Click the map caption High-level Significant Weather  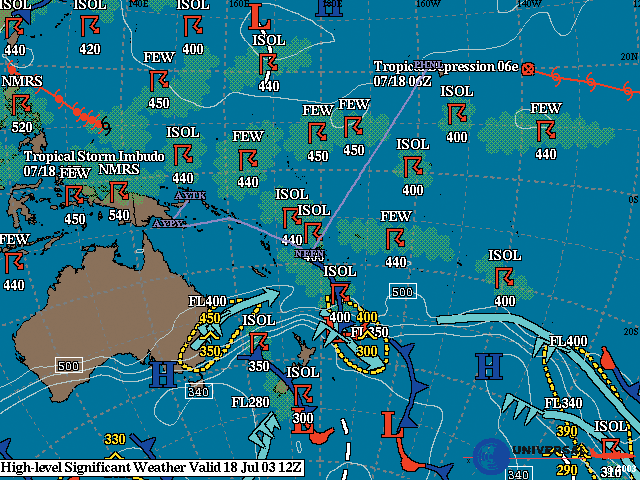tap(152, 467)
